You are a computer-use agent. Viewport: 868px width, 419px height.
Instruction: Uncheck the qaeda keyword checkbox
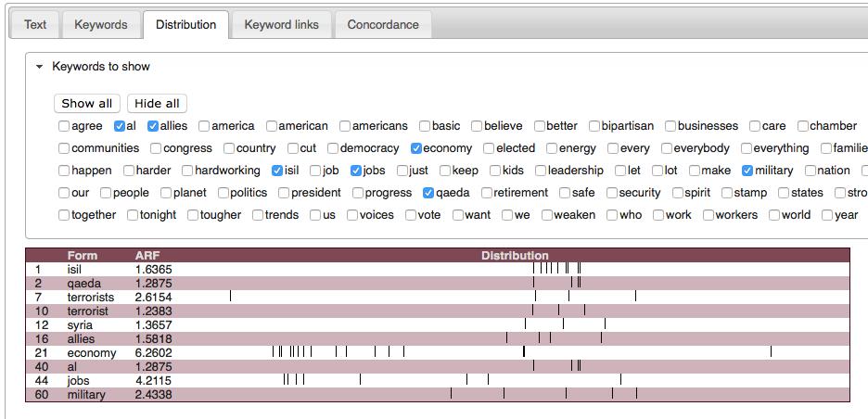(x=428, y=193)
